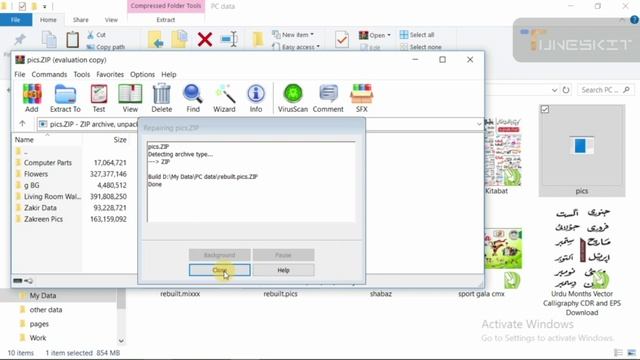The height and width of the screenshot is (360, 640).
Task: Open the Options menu
Action: pyautogui.click(x=142, y=74)
